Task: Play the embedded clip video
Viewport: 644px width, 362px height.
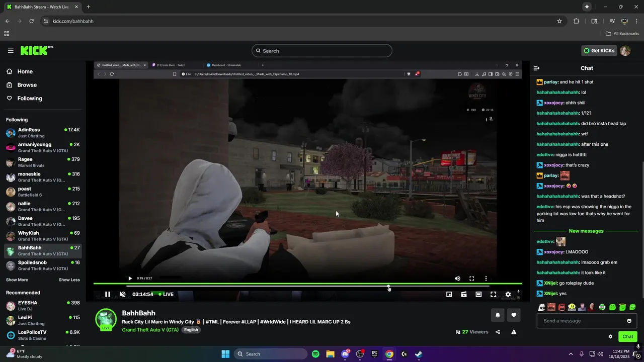Action: pyautogui.click(x=130, y=279)
